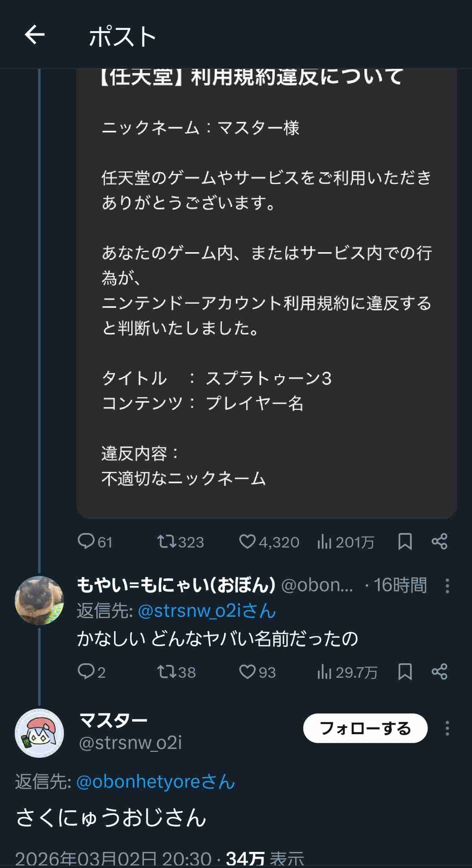Share the Nintendo violation post
Screen dimensions: 472x868
[x=439, y=541]
